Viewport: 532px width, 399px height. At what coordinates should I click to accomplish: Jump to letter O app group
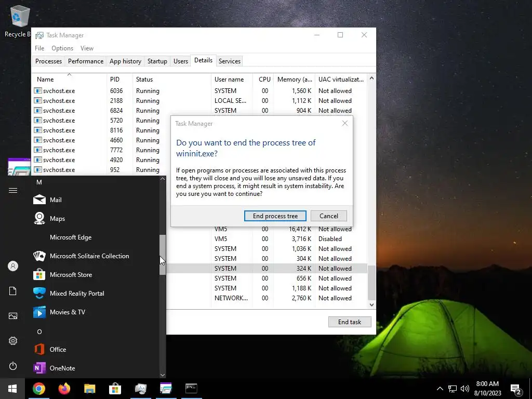pos(39,332)
